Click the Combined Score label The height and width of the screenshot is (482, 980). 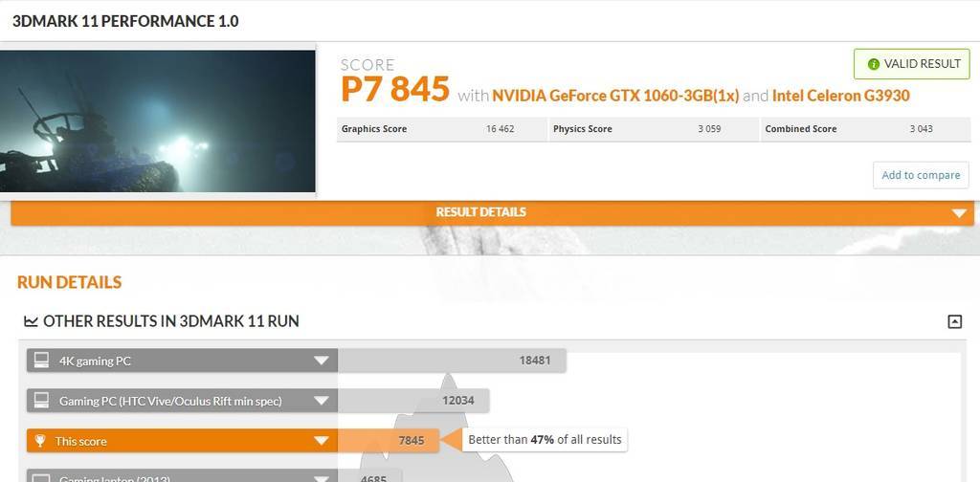coord(801,128)
